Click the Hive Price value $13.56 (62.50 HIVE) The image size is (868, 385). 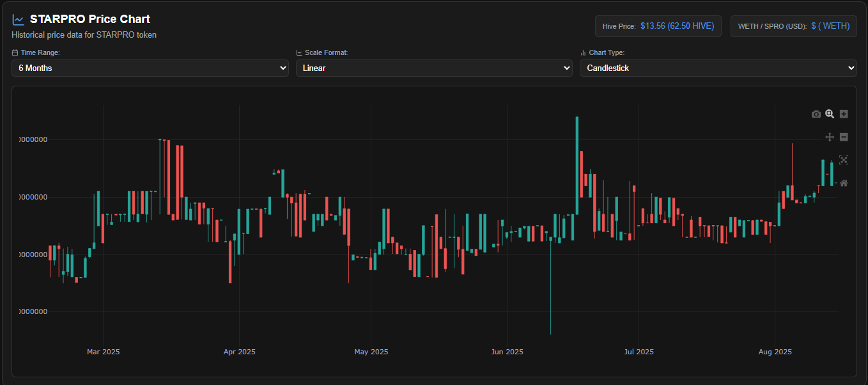coord(678,26)
